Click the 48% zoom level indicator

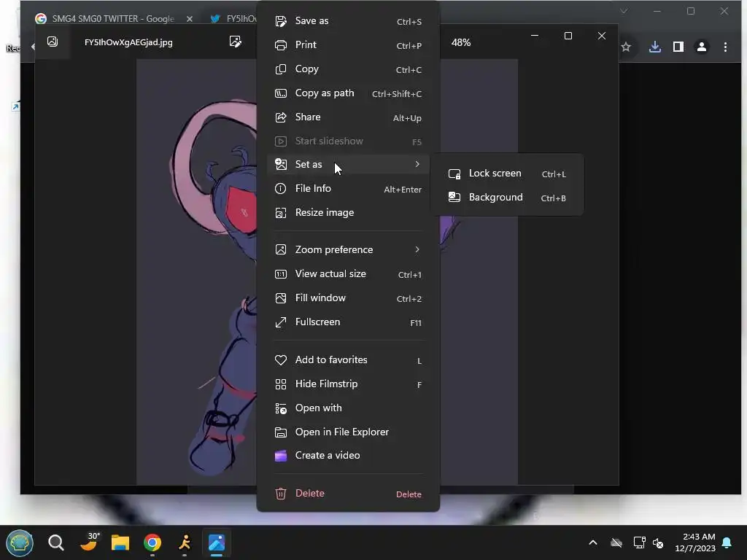point(461,42)
